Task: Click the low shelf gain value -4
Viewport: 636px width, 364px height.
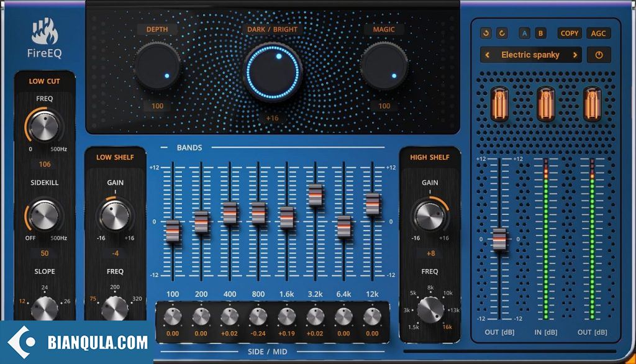Action: (115, 253)
